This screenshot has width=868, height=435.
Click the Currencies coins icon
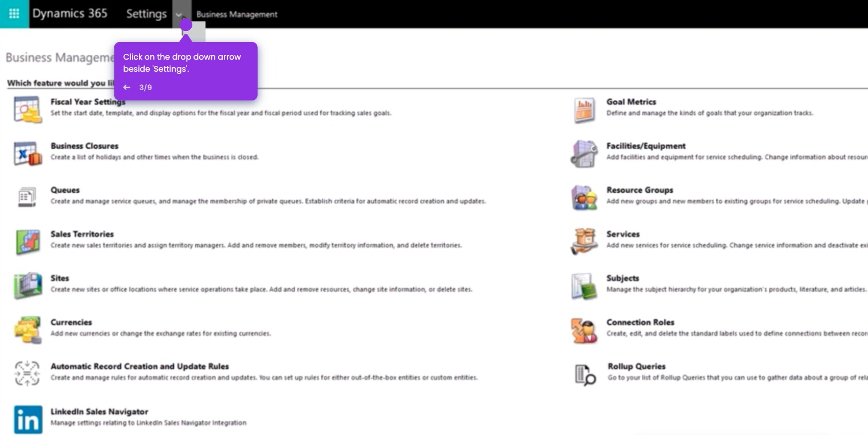(x=28, y=330)
